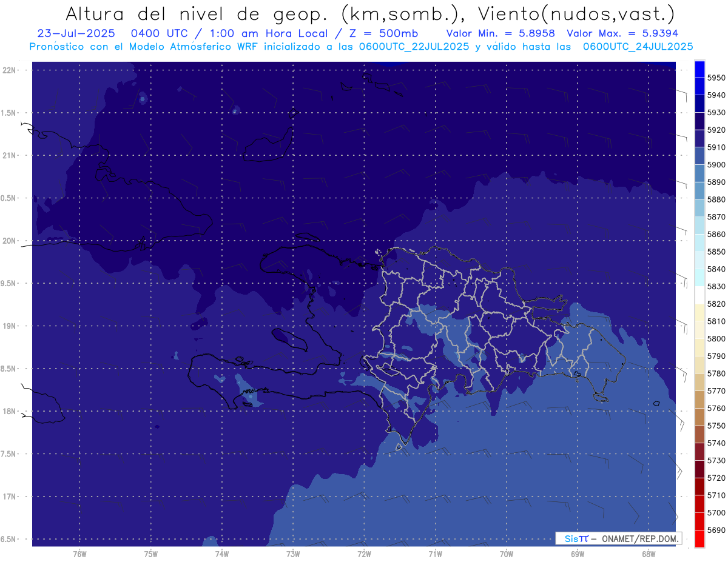Click the '1:00 am Hora Local' text
728x562 pixels.
pyautogui.click(x=268, y=34)
